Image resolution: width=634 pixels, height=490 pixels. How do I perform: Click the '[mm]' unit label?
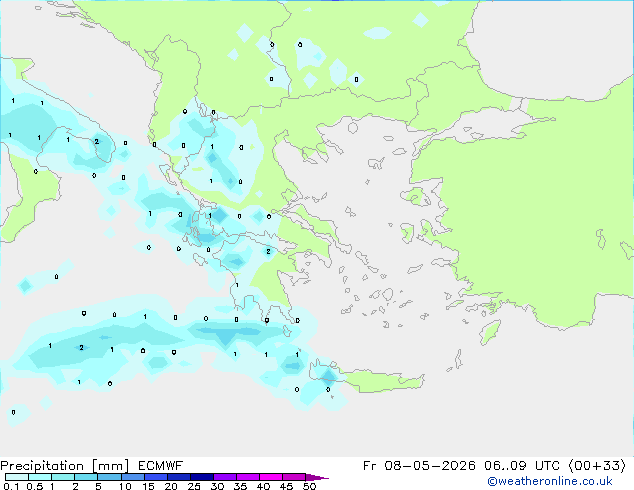110,466
